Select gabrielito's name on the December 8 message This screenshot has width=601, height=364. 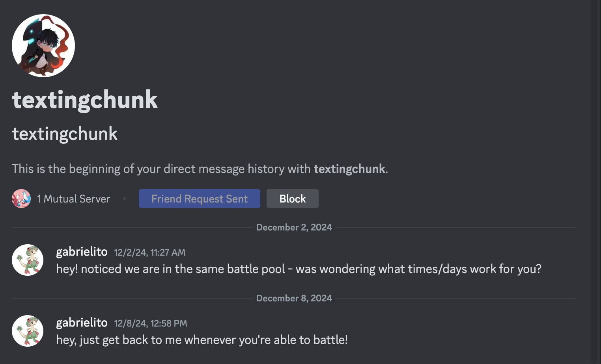pos(82,322)
